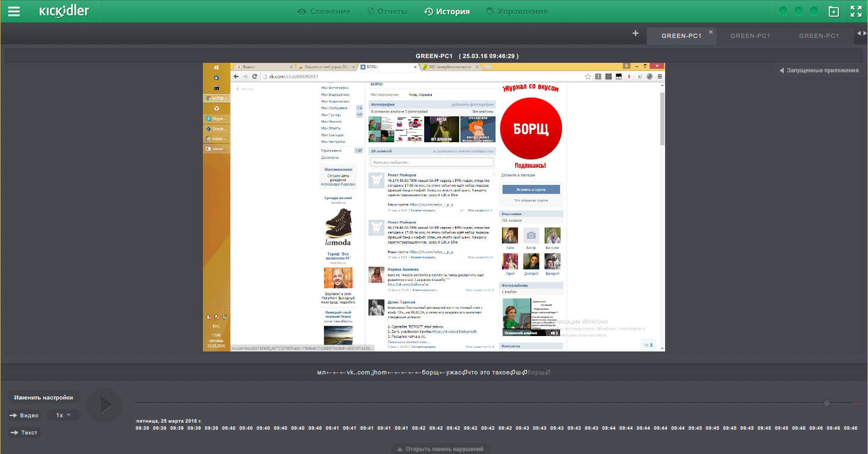
Task: Click the Skype taskbar item in recording
Action: (x=216, y=119)
